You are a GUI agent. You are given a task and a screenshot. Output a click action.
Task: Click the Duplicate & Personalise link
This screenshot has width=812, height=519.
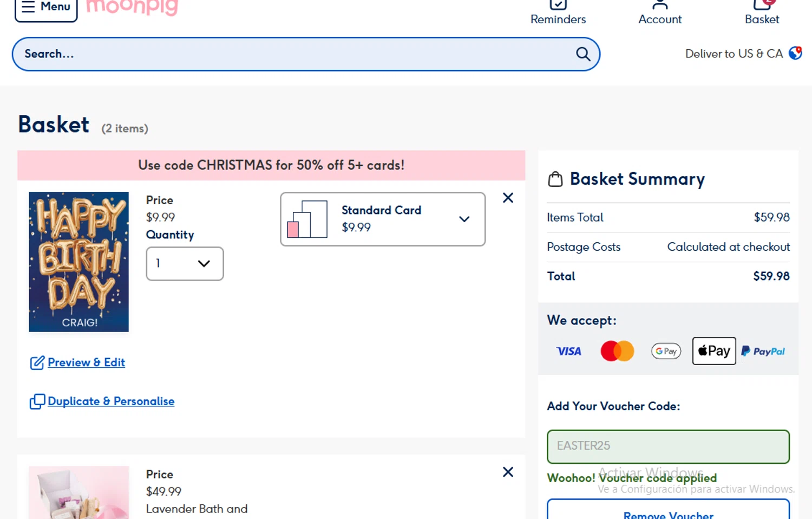click(111, 401)
